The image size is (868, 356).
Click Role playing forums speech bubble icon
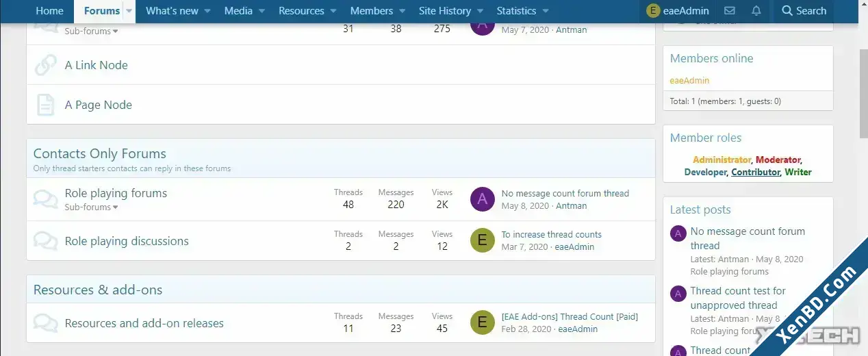46,199
